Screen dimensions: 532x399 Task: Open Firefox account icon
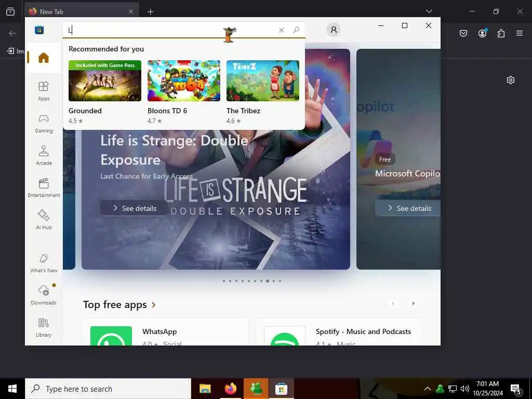coord(482,33)
